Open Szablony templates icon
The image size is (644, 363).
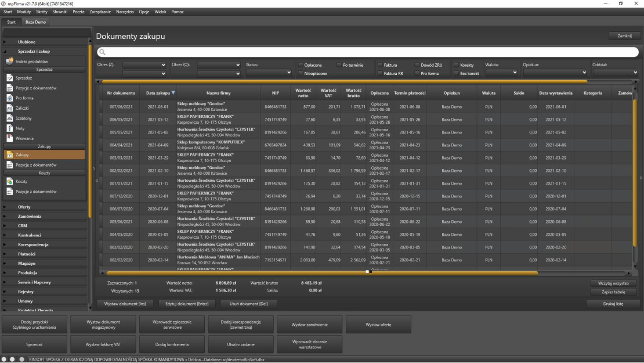[9, 118]
